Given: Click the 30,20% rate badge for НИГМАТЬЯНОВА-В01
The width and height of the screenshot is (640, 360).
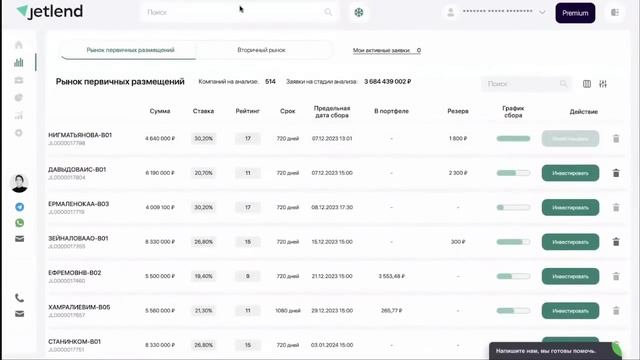Looking at the screenshot, I should click(x=203, y=138).
